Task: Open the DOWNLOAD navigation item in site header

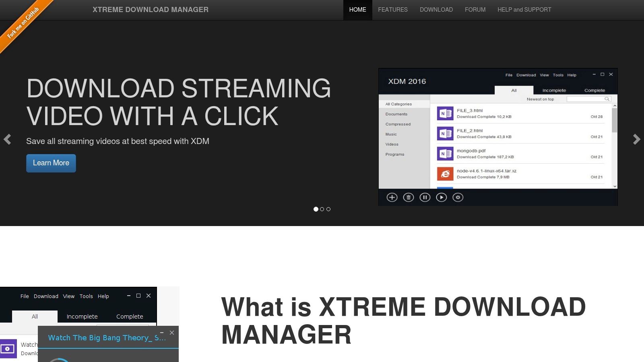Action: click(436, 10)
